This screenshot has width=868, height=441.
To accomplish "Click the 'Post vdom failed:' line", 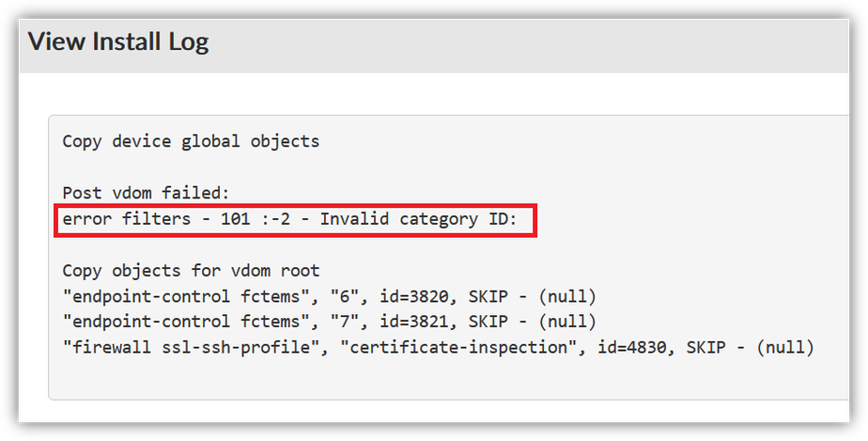I will click(x=146, y=193).
